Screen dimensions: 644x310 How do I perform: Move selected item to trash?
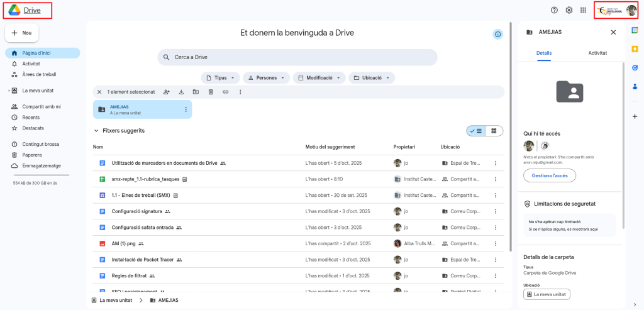tap(211, 92)
